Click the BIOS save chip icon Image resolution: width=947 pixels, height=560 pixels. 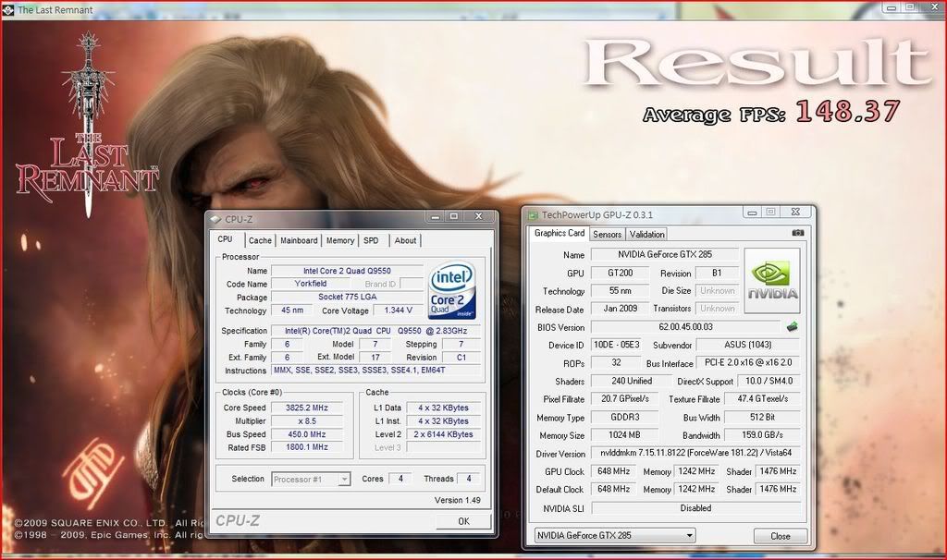point(792,327)
